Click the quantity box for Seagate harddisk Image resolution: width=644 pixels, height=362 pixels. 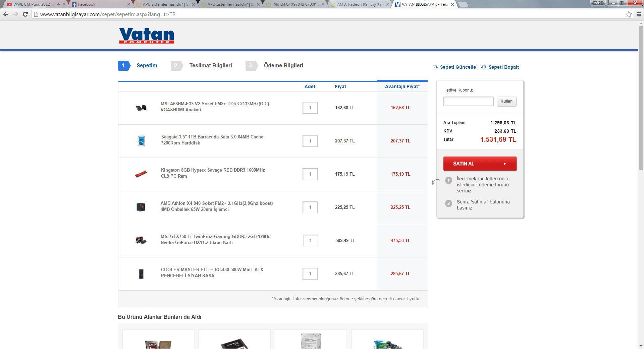pyautogui.click(x=310, y=141)
